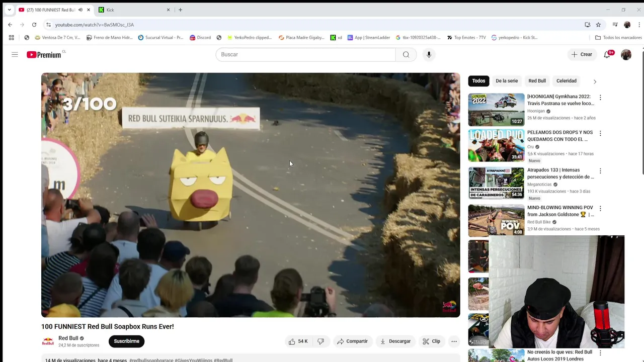Open YouTube account avatar menu

626,54
